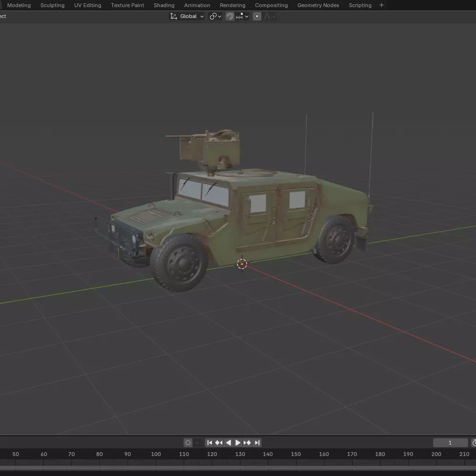Jump to the start frame
This screenshot has height=476, width=476.
(x=209, y=443)
